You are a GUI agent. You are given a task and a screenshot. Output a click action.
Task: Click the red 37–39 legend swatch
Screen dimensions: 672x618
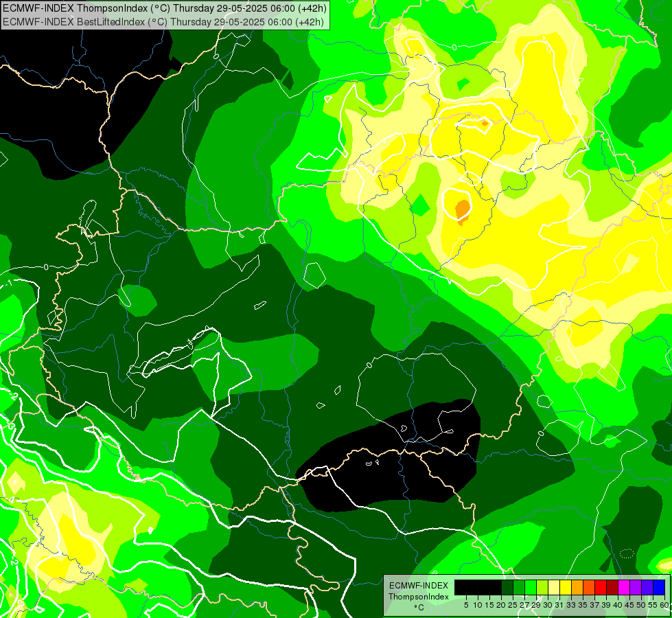coord(601,587)
